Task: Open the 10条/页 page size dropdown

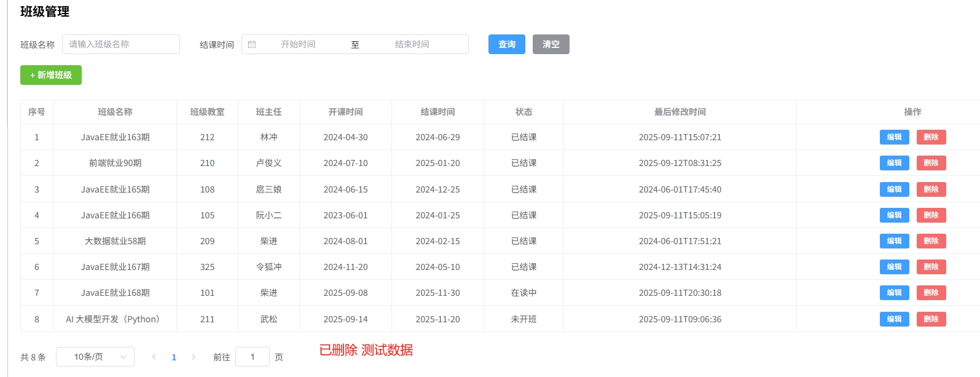Action: 95,357
